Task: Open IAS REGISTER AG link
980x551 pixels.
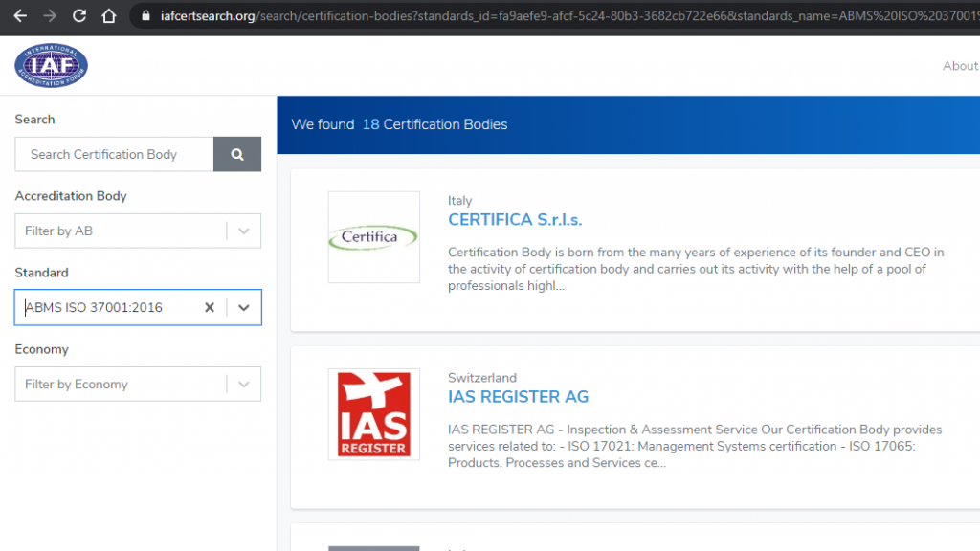Action: [518, 397]
